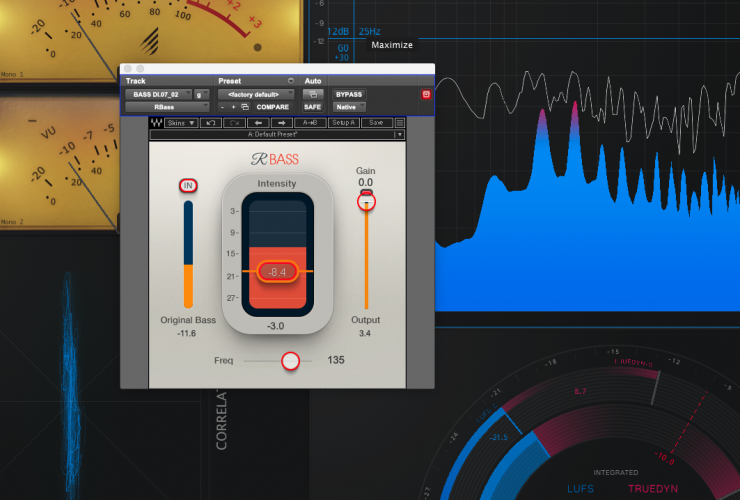The image size is (740, 500).
Task: Click the Gain value 0.0 field
Action: tap(365, 182)
